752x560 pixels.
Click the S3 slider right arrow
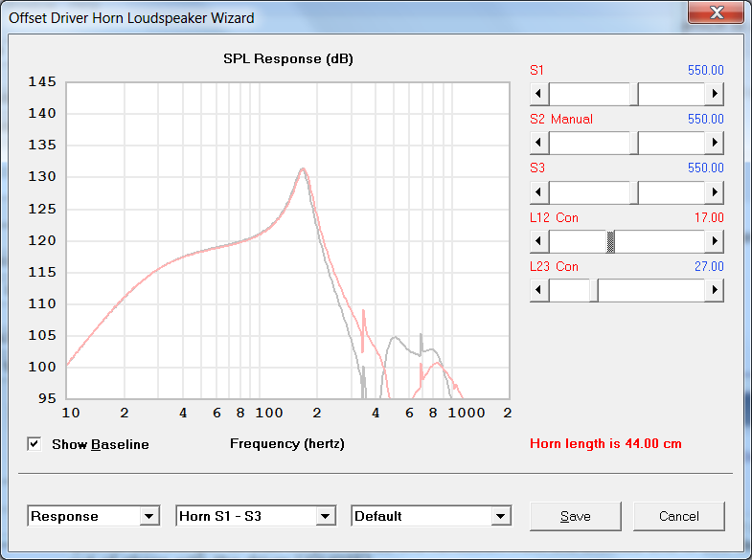click(x=714, y=192)
